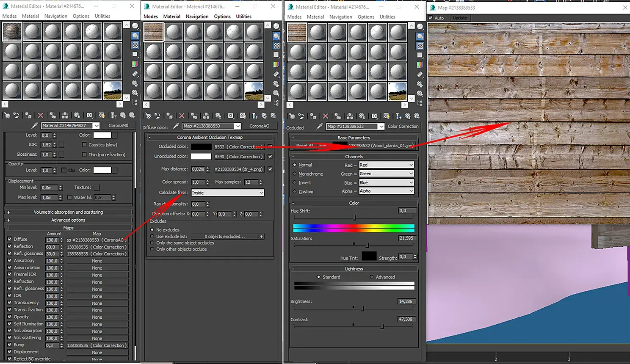Image resolution: width=630 pixels, height=364 pixels.
Task: Open the Green channel dropdown
Action: (387, 174)
